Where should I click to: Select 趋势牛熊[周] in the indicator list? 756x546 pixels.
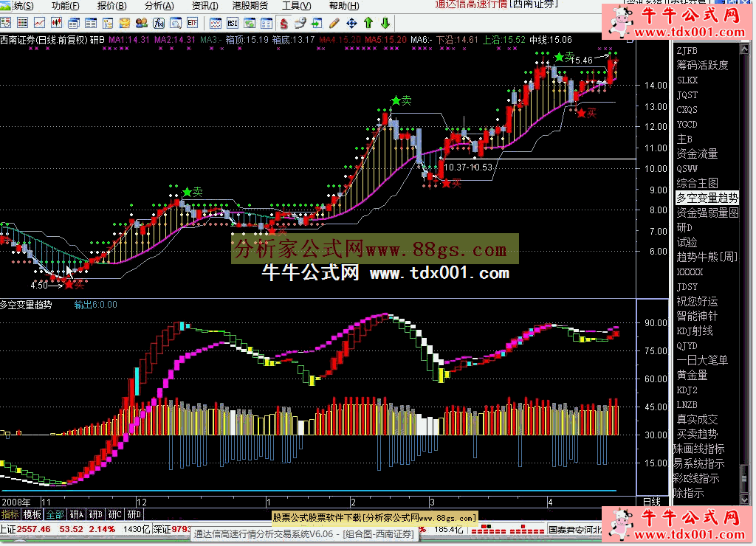coord(707,257)
